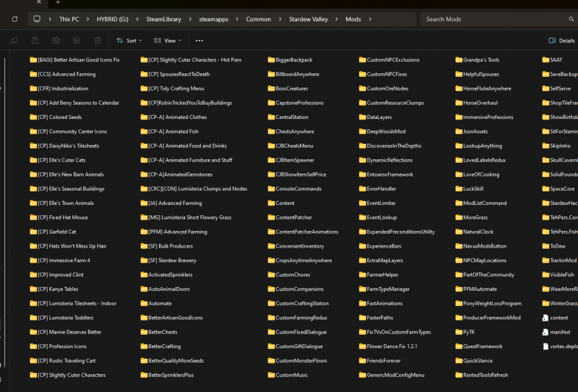The image size is (578, 392).
Task: Expand chevron after Mods breadcrumb
Action: pyautogui.click(x=370, y=19)
